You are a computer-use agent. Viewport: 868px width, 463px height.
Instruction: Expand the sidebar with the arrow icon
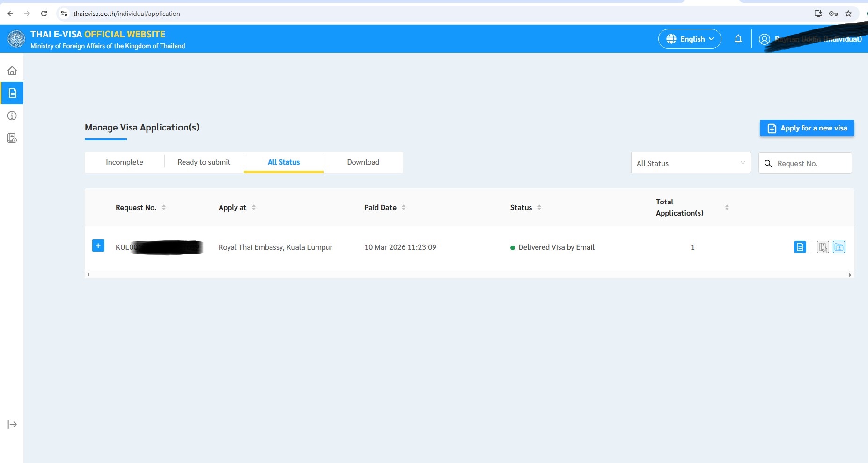tap(12, 424)
